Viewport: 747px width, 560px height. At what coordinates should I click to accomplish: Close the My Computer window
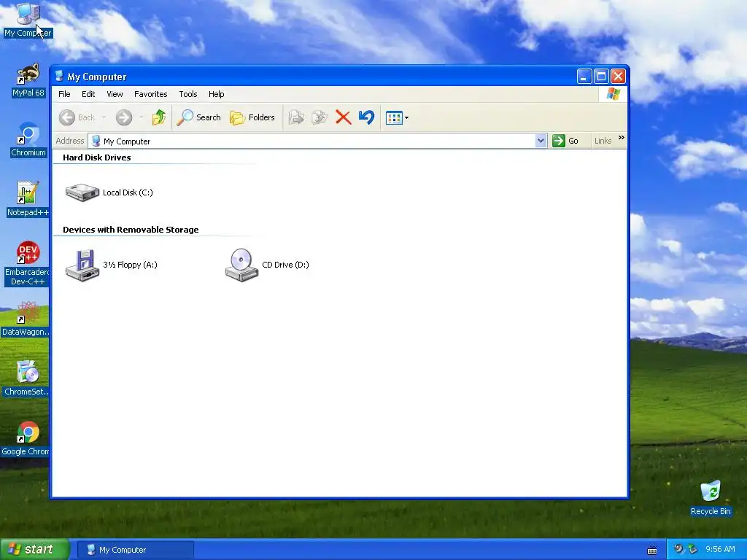pyautogui.click(x=618, y=76)
